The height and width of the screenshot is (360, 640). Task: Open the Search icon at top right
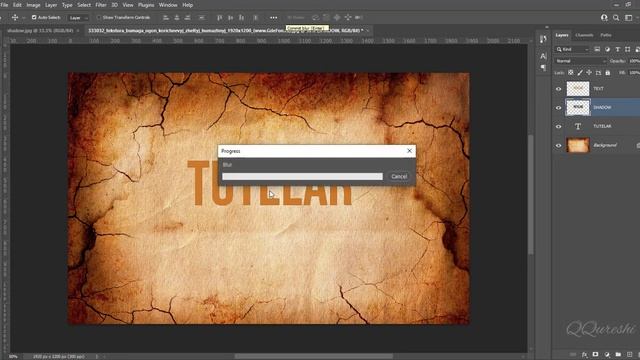click(616, 18)
